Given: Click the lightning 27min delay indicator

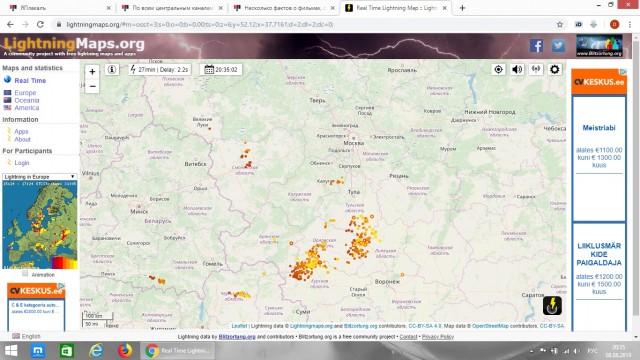Looking at the screenshot, I should click(x=160, y=69).
